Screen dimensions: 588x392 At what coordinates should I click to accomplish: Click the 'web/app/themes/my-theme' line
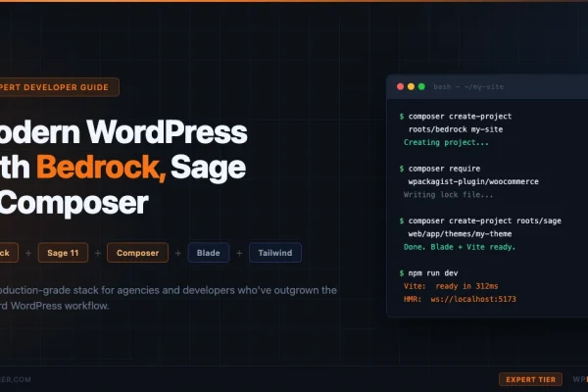click(x=461, y=234)
